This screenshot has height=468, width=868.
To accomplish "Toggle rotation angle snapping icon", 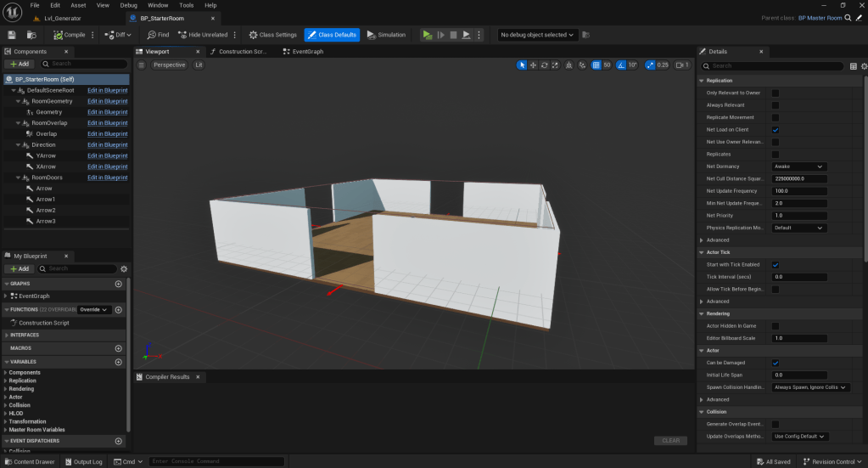I will click(620, 65).
